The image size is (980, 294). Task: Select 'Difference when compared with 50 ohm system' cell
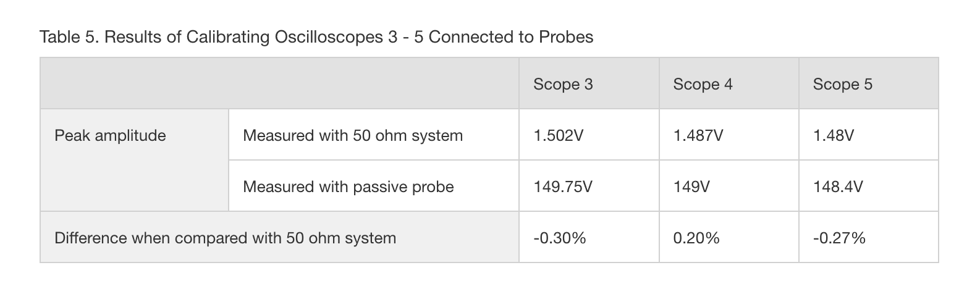pos(226,238)
